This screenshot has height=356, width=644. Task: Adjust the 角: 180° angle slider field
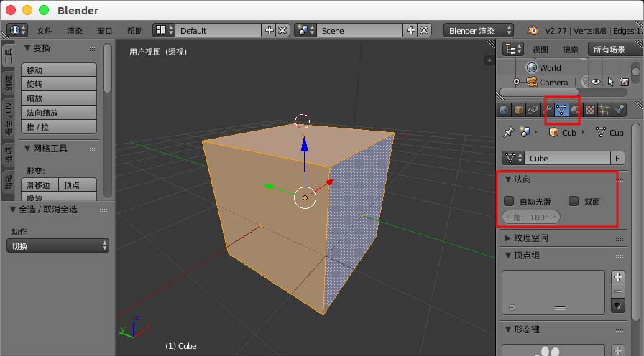(x=531, y=217)
